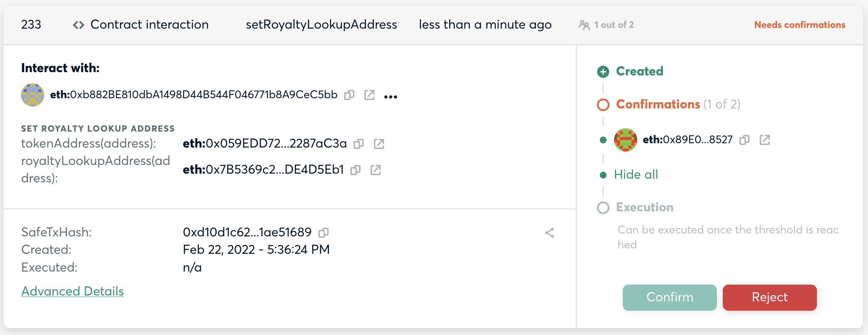This screenshot has height=335, width=868.
Task: Copy the contract address 0xb882BE81...
Action: tap(349, 95)
